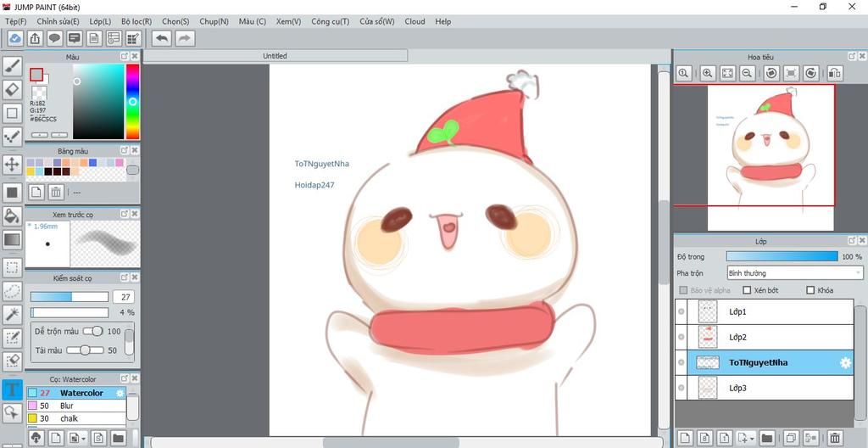Viewport: 868px width, 448px height.
Task: Switch to the Untitled canvas tab
Action: click(x=275, y=56)
